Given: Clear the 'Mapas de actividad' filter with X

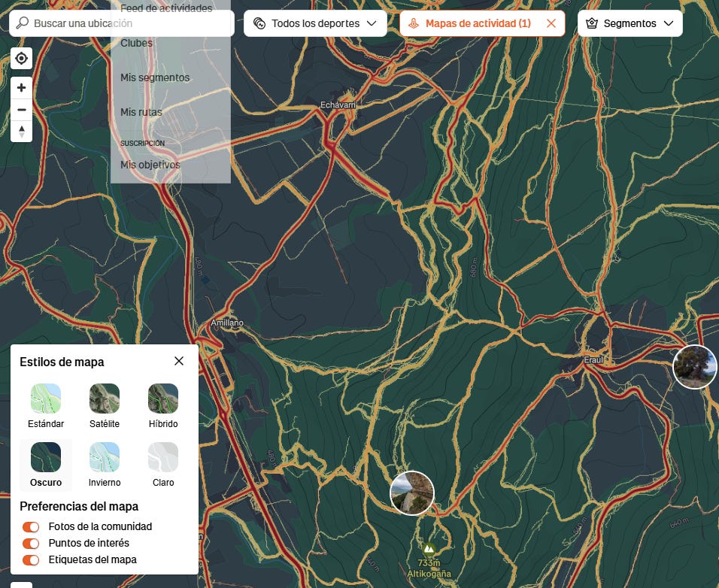Looking at the screenshot, I should click(x=551, y=23).
